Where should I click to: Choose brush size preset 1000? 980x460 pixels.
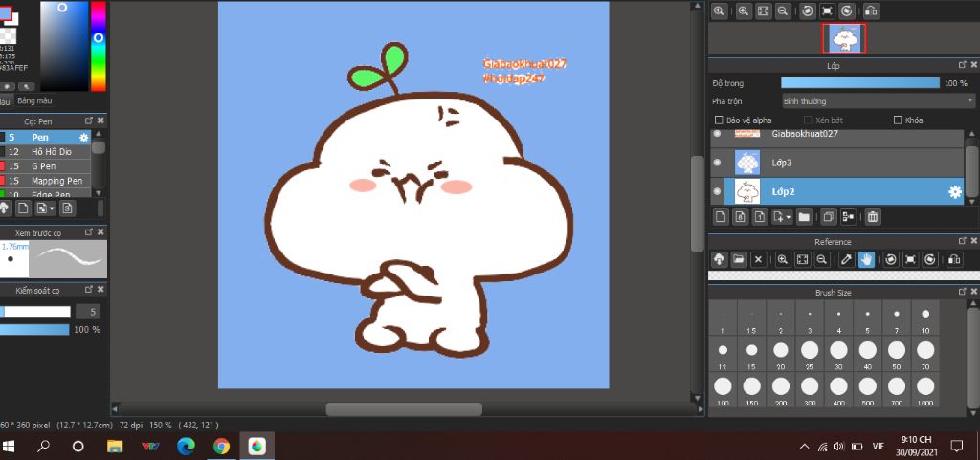pyautogui.click(x=925, y=390)
